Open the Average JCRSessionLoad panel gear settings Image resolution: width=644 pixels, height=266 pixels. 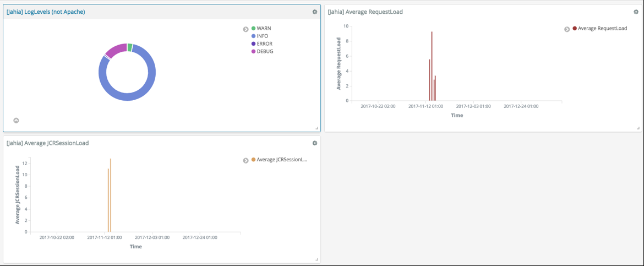click(x=315, y=143)
